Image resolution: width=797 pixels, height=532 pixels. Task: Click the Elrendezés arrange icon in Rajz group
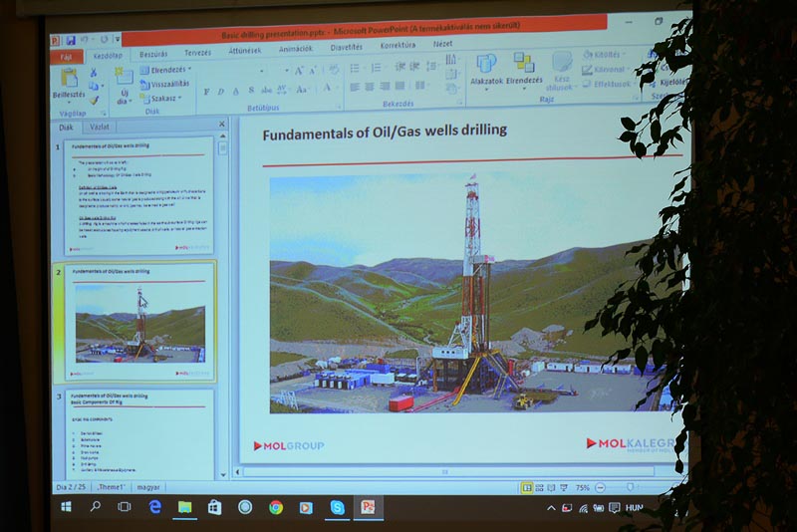(x=524, y=67)
